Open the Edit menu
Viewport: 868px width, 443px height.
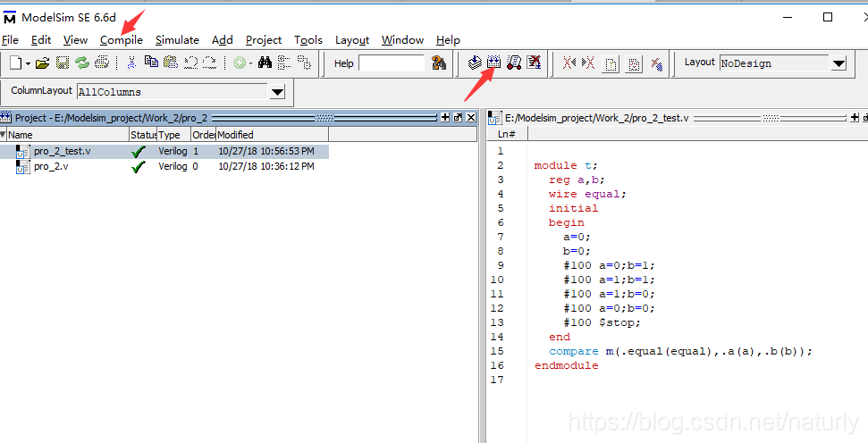coord(41,40)
